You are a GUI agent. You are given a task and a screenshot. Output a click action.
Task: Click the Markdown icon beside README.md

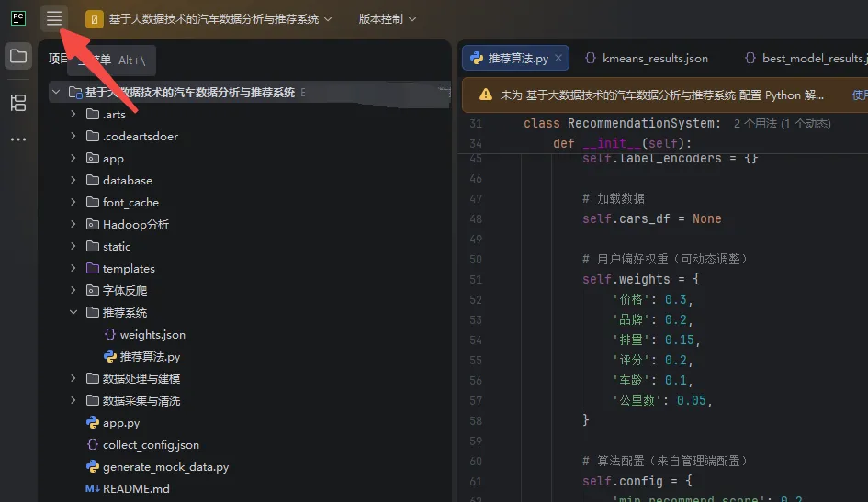[93, 489]
